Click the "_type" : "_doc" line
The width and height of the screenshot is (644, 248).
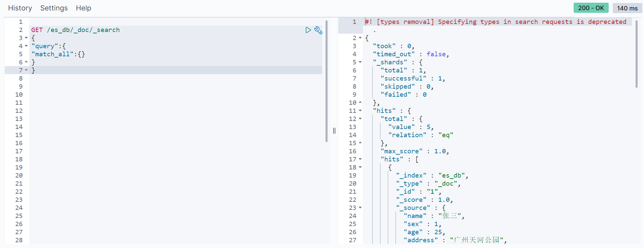[x=428, y=184]
